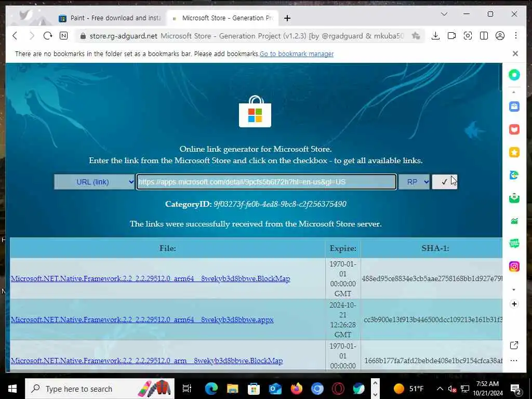Image resolution: width=532 pixels, height=399 pixels.
Task: Dismiss the bookmarks bar notice
Action: pos(515,54)
